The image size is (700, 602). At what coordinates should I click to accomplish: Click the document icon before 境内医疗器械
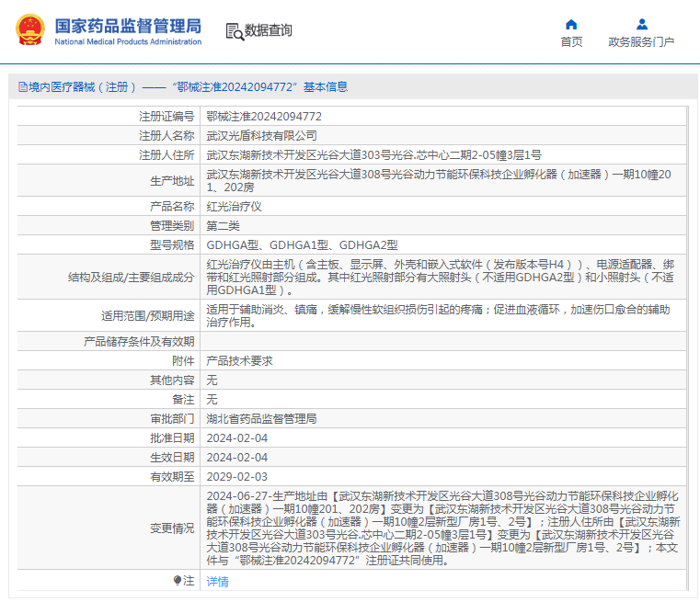23,87
